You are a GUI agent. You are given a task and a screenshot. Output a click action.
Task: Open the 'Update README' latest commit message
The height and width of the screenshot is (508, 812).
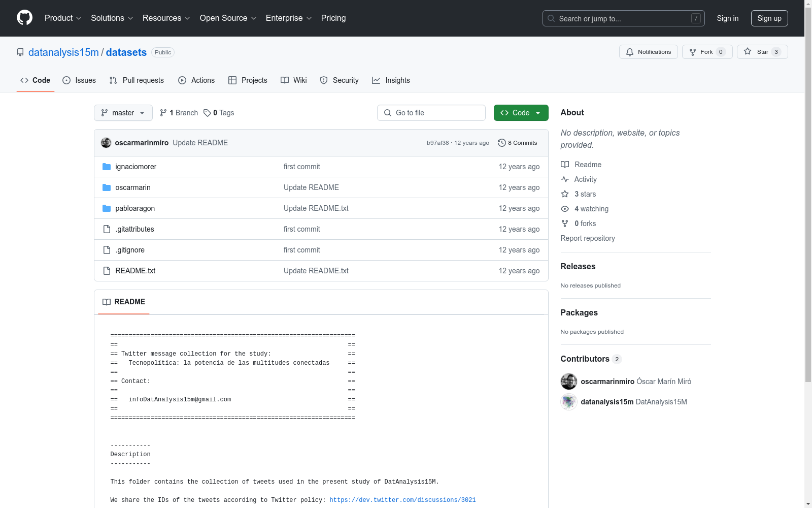pyautogui.click(x=200, y=143)
